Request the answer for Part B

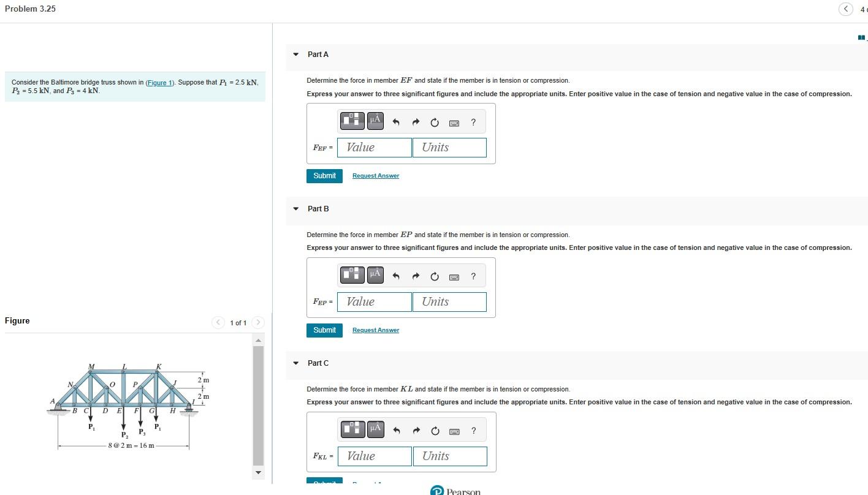coord(376,330)
